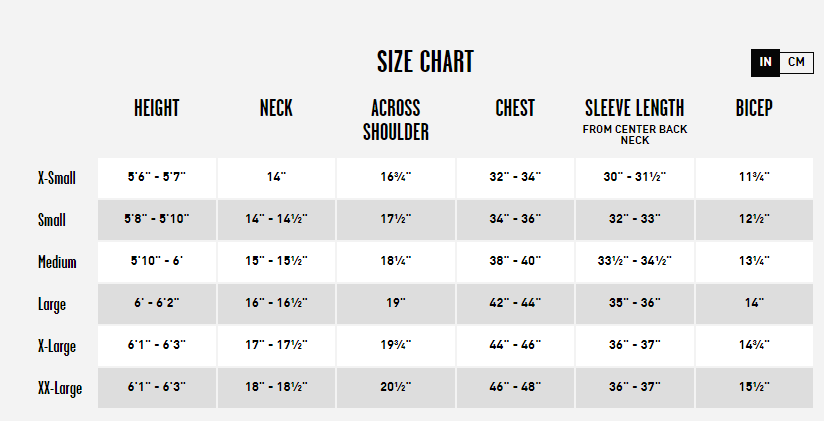Click the Large neck cell 16" - 16½"

point(276,303)
